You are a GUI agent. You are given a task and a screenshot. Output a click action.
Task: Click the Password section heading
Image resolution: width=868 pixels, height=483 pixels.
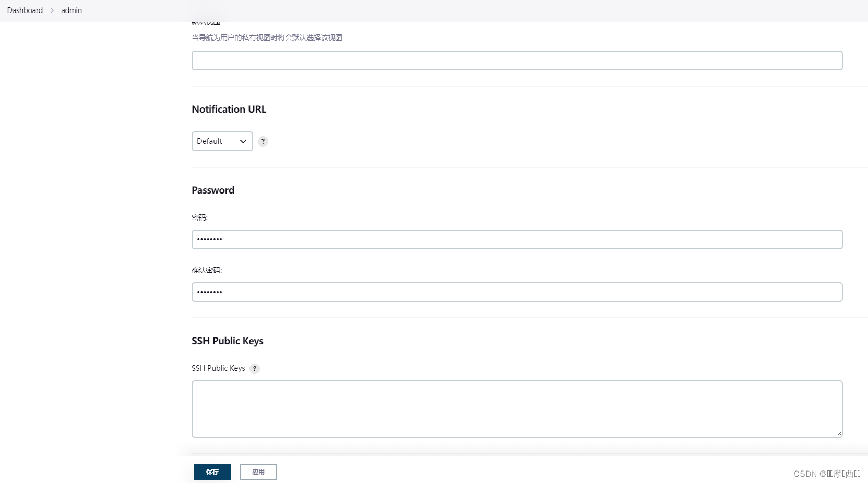(x=213, y=190)
